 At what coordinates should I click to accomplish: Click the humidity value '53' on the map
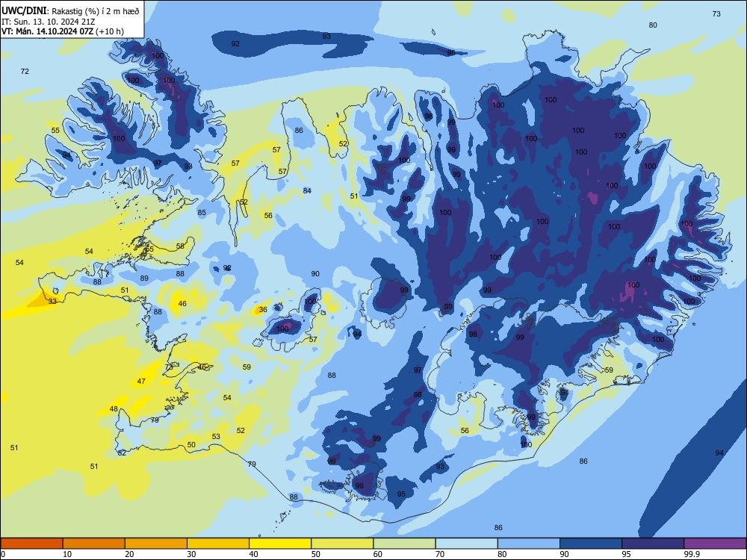click(x=217, y=436)
